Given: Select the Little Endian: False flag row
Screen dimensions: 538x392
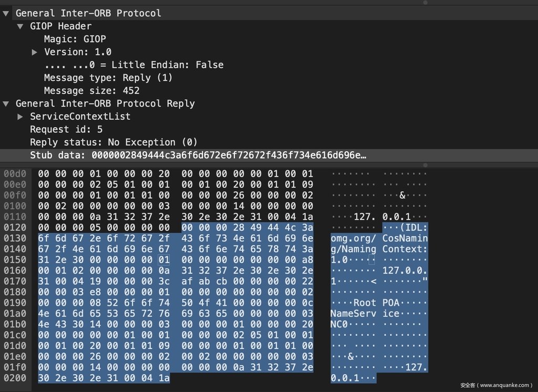Looking at the screenshot, I should 133,65.
